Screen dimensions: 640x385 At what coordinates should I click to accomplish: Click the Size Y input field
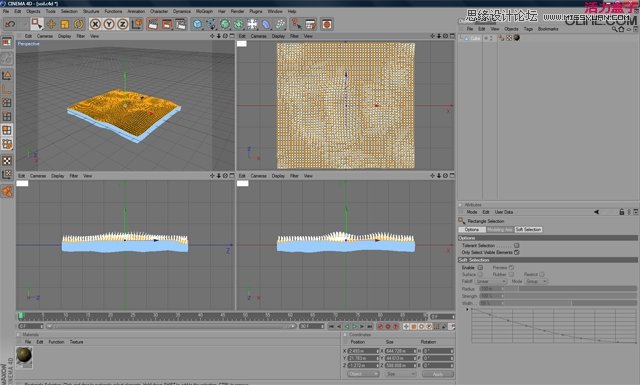pos(400,358)
